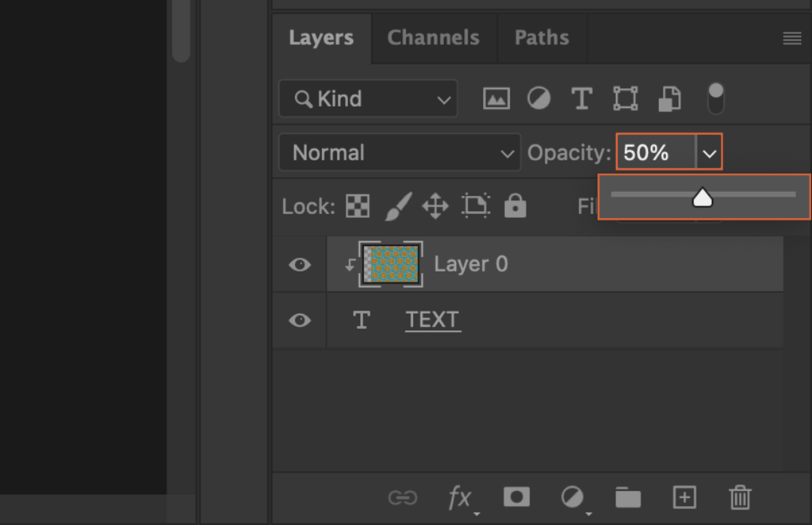The height and width of the screenshot is (525, 812).
Task: Create a new group folder
Action: click(628, 497)
